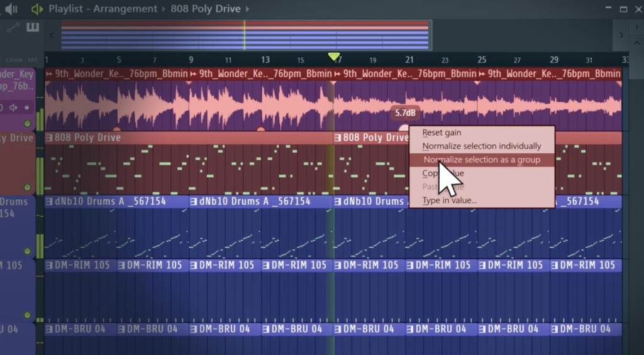The height and width of the screenshot is (355, 644).
Task: Choose Reset gain from context menu
Action: (x=482, y=133)
